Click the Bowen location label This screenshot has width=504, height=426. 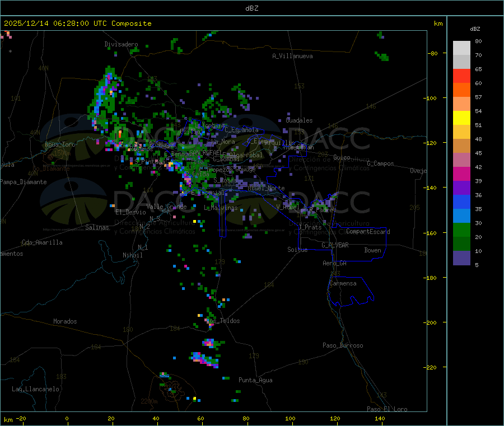pyautogui.click(x=372, y=250)
